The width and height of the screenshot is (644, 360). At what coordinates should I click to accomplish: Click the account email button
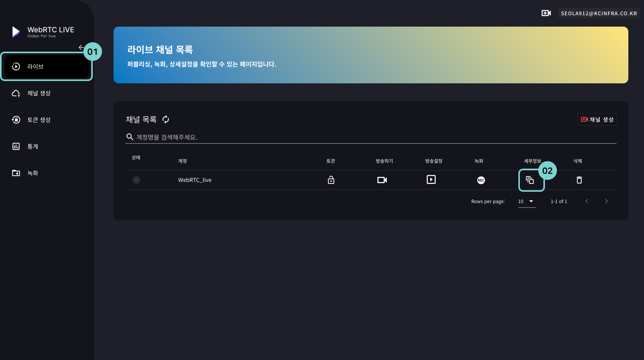click(599, 13)
